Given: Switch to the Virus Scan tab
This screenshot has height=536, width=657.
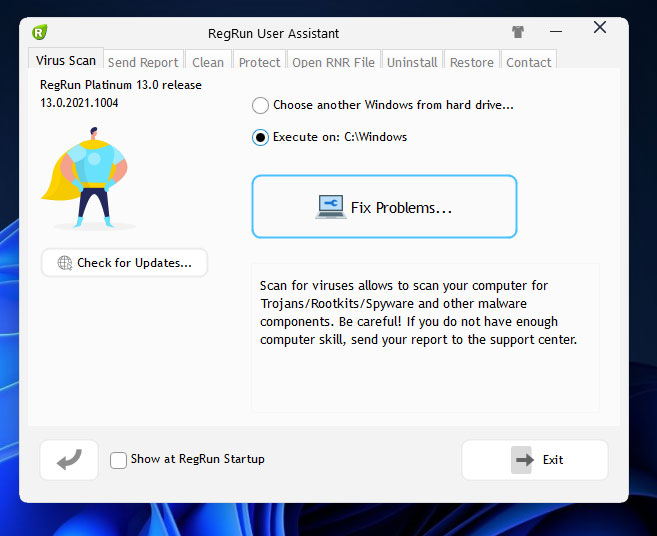Looking at the screenshot, I should point(66,60).
